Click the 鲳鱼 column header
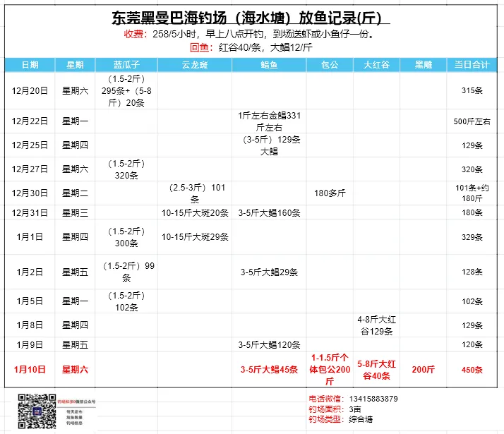This screenshot has height=434, width=504. 269,65
